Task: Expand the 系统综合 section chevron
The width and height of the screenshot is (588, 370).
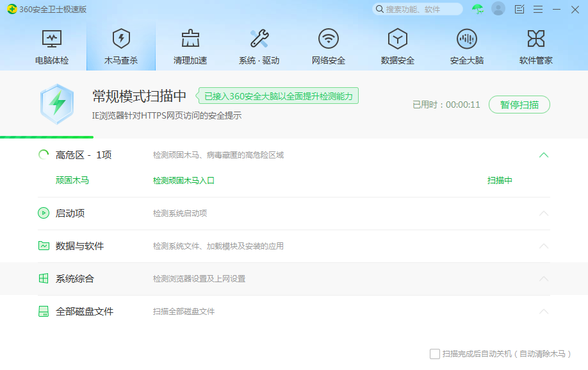Action: [x=544, y=278]
